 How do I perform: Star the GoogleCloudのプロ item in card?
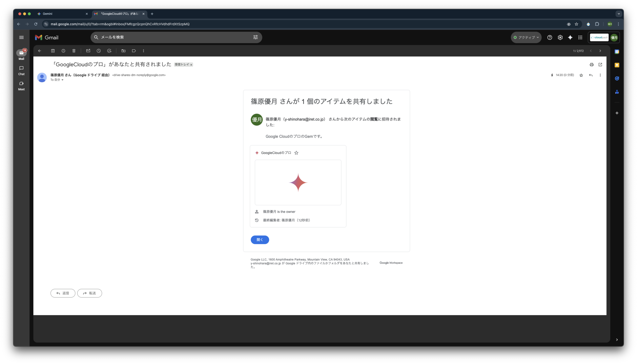(296, 153)
